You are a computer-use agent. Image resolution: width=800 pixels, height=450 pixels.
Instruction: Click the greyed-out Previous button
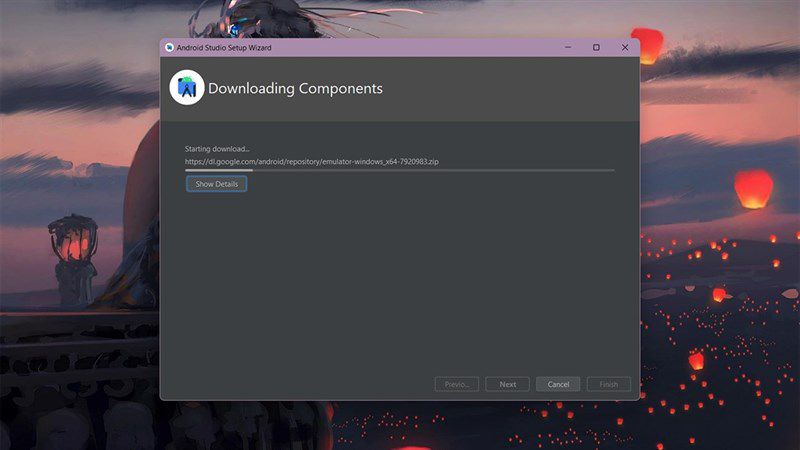[x=457, y=384]
